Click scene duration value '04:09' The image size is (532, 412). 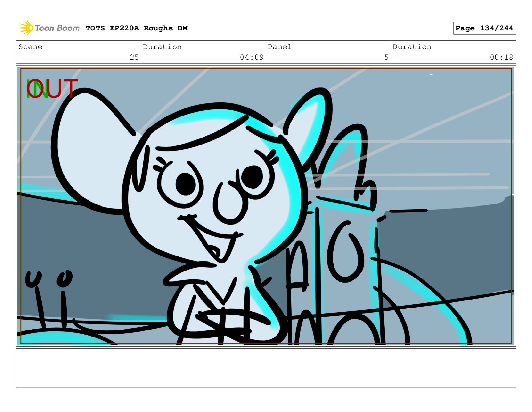[x=252, y=57]
